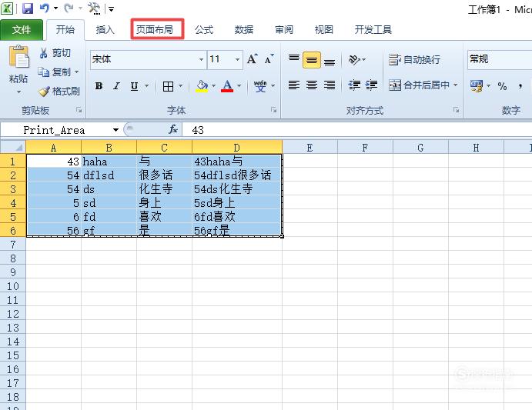
Task: Click the comma style button
Action: 520,86
